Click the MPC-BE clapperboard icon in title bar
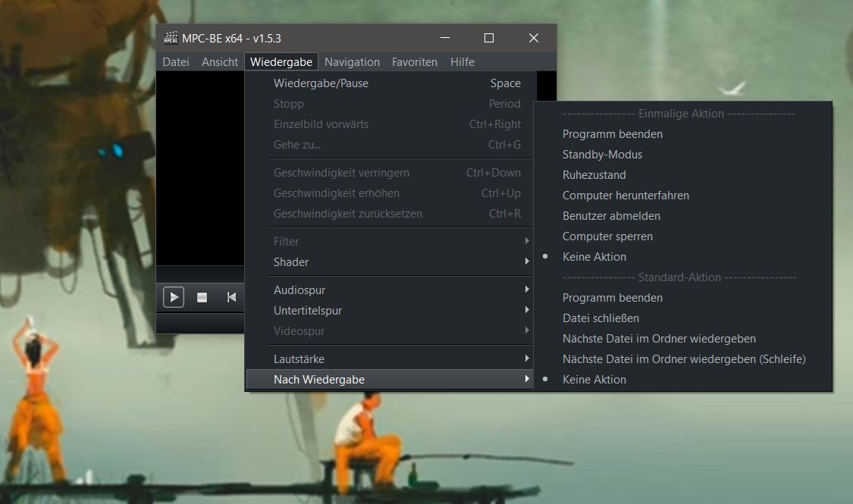The image size is (853, 504). pyautogui.click(x=171, y=38)
